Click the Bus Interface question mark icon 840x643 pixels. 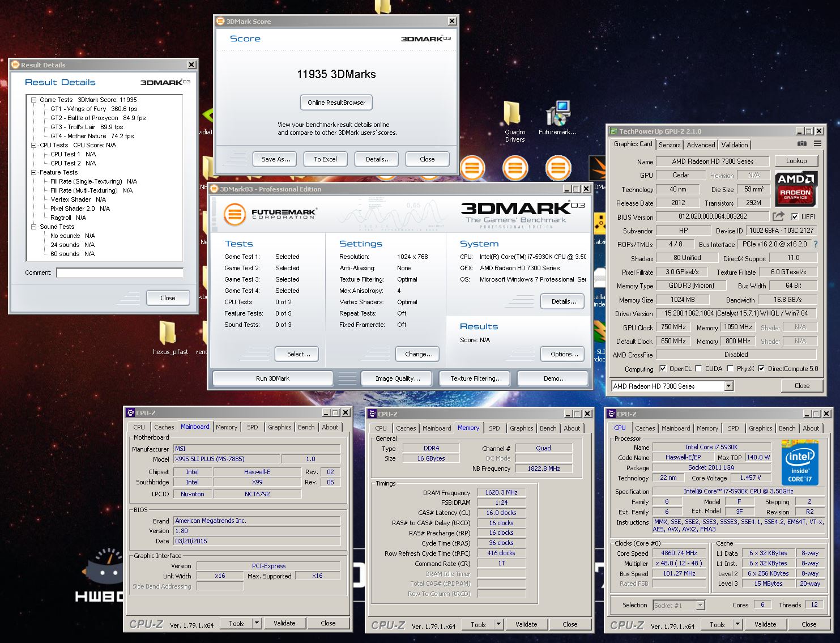[x=816, y=244]
